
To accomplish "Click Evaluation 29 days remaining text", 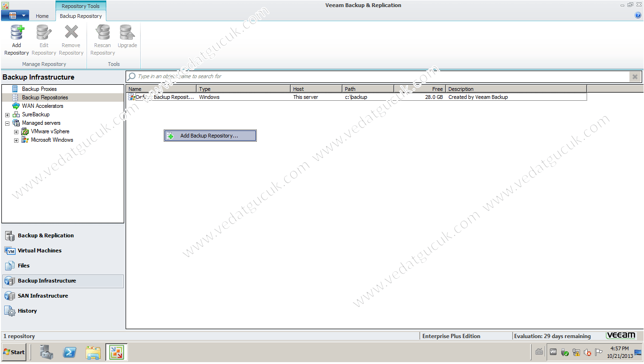I will (x=552, y=336).
